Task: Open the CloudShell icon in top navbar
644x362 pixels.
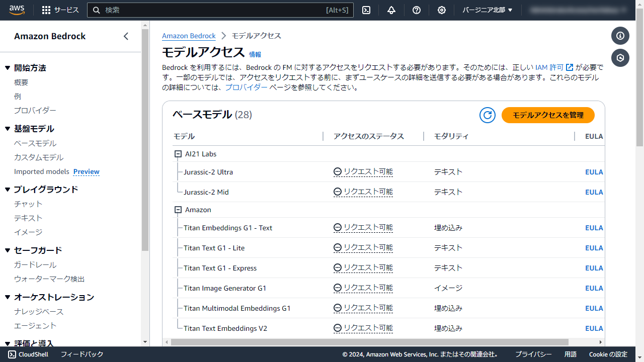Action: 366,10
